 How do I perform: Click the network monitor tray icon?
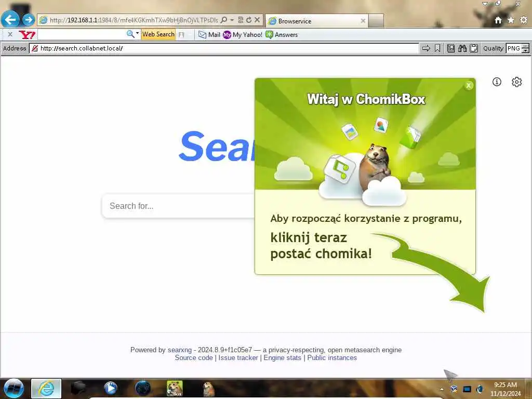click(x=467, y=389)
